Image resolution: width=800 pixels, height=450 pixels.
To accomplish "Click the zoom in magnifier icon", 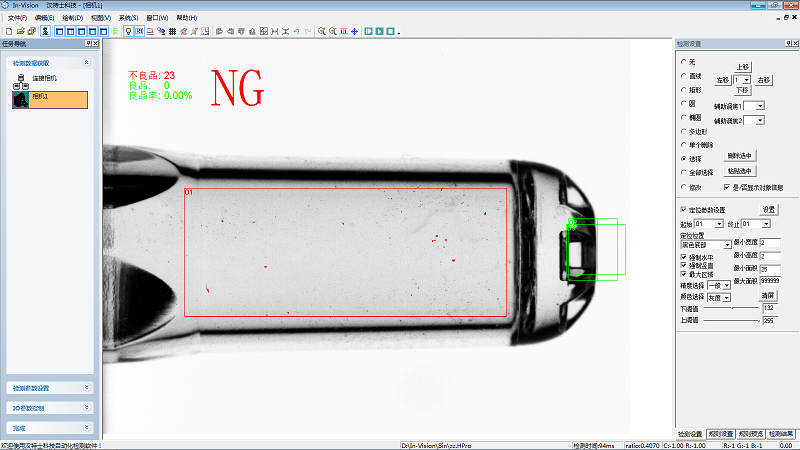I will point(321,31).
